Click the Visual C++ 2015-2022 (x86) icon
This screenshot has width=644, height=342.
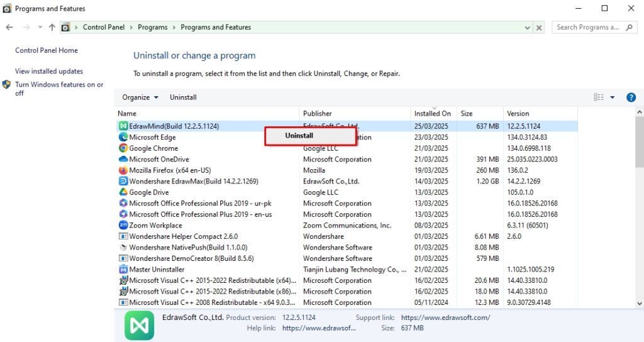pos(123,292)
